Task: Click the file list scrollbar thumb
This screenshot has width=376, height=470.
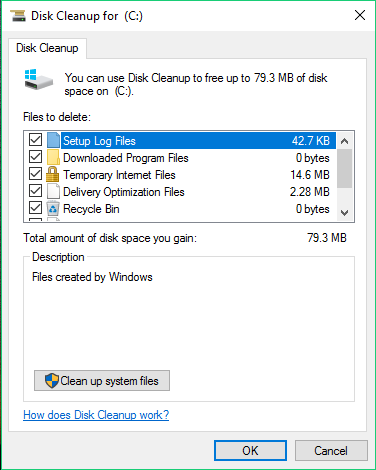Action: coord(344,168)
